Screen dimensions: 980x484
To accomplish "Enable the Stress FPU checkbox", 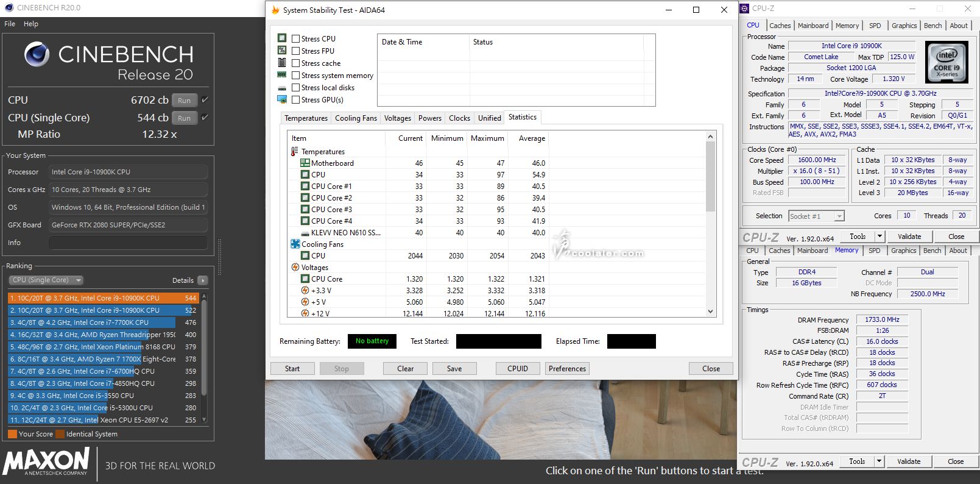I will [295, 51].
